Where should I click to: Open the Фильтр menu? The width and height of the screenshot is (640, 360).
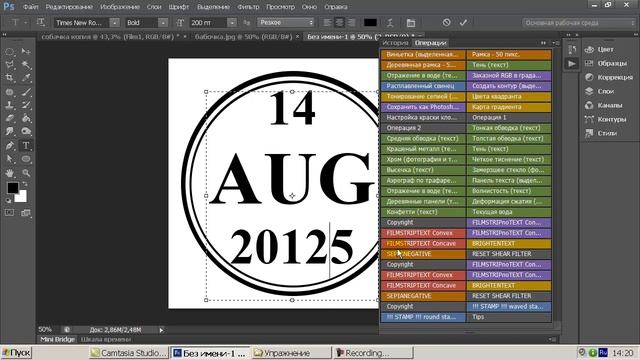coord(248,7)
